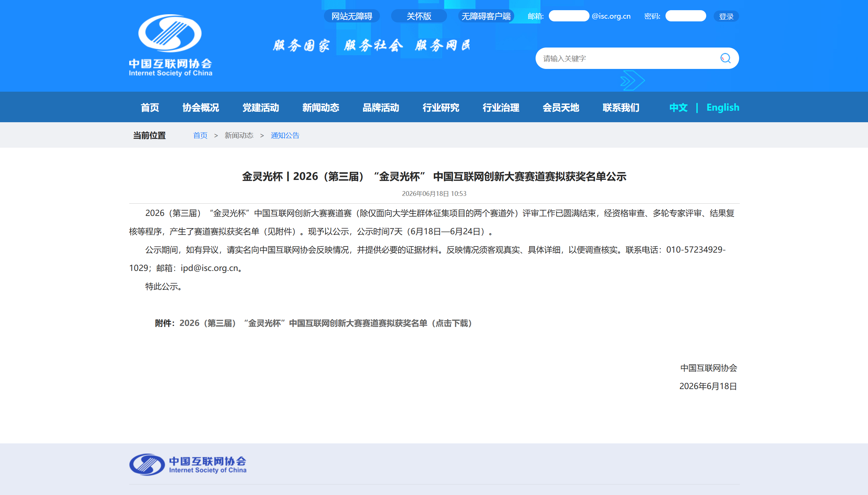Screen dimensions: 868x495
Task: Click the 新闻动态 breadcrumb
Action: tap(239, 135)
